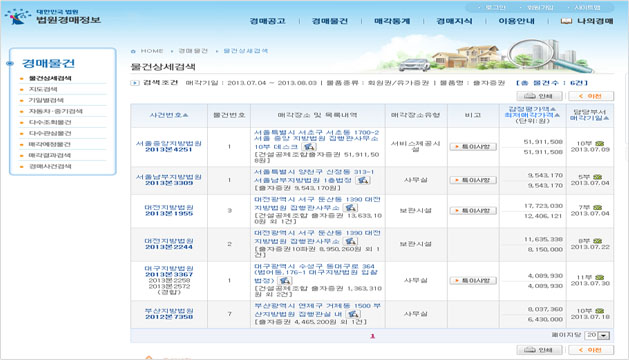629x362 pixels.
Task: Sort by 매각기일 header link
Action: 589,118
